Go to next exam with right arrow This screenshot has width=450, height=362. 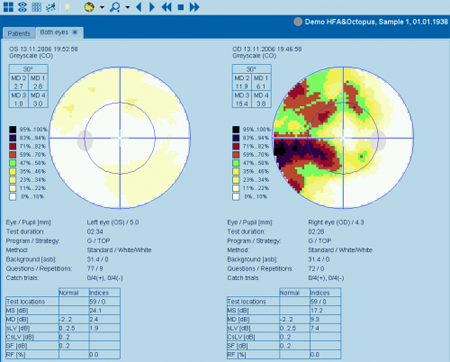pos(152,7)
